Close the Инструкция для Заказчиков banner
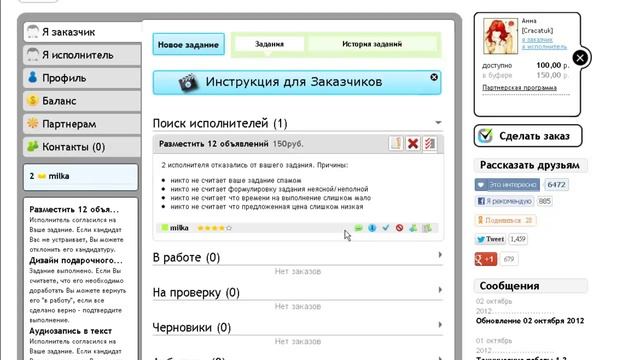Screen dimensions: 640x360 (434, 77)
